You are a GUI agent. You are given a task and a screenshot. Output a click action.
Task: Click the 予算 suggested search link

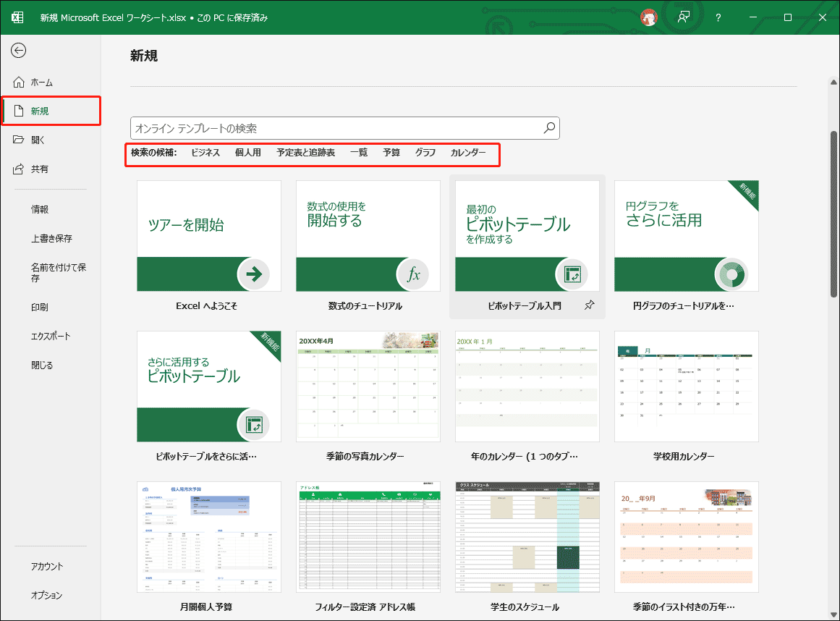click(x=391, y=153)
